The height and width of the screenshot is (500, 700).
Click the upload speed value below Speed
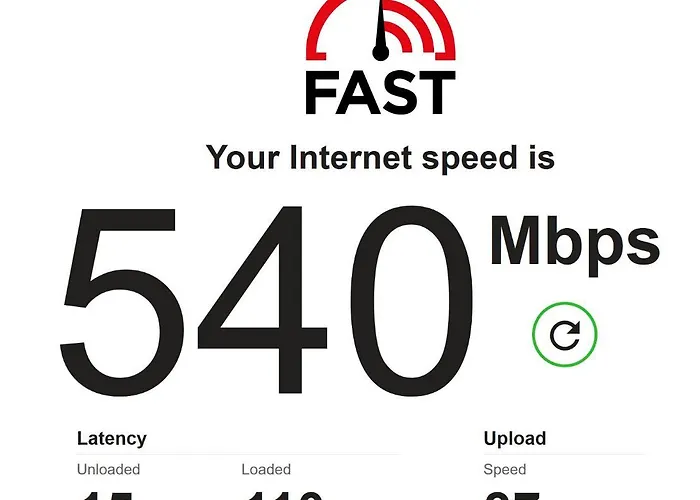point(512,496)
